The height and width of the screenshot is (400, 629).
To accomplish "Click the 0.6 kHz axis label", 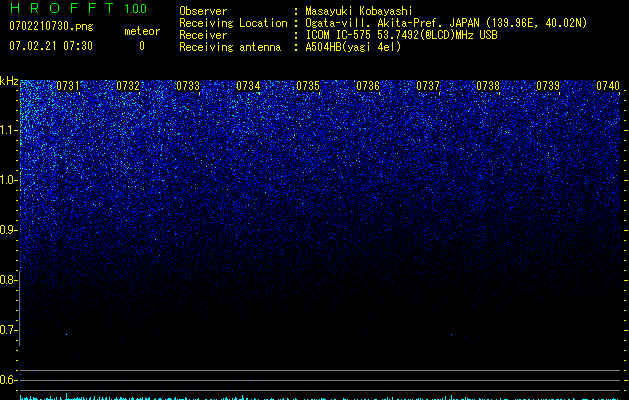I will pos(8,380).
